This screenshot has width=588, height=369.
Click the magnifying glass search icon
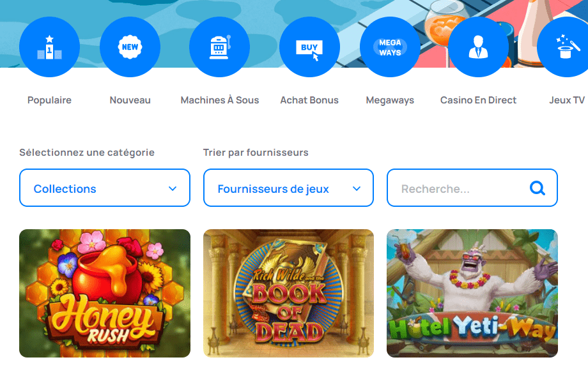pos(537,188)
